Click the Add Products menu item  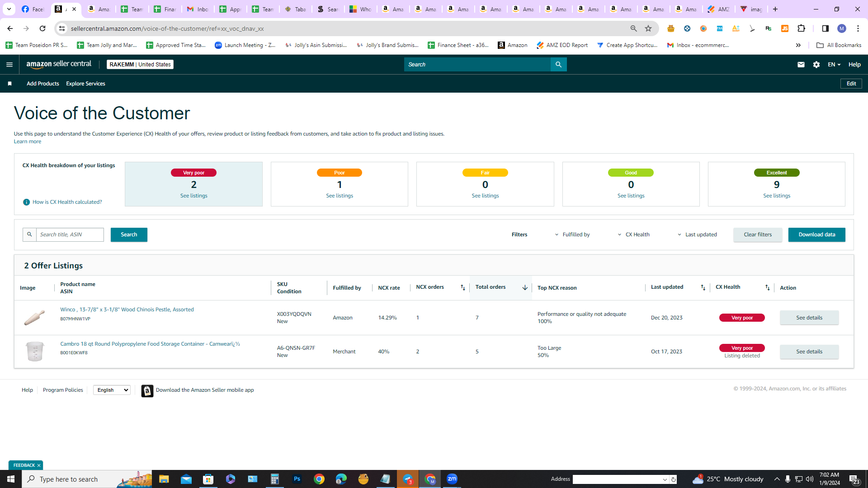[x=42, y=84]
